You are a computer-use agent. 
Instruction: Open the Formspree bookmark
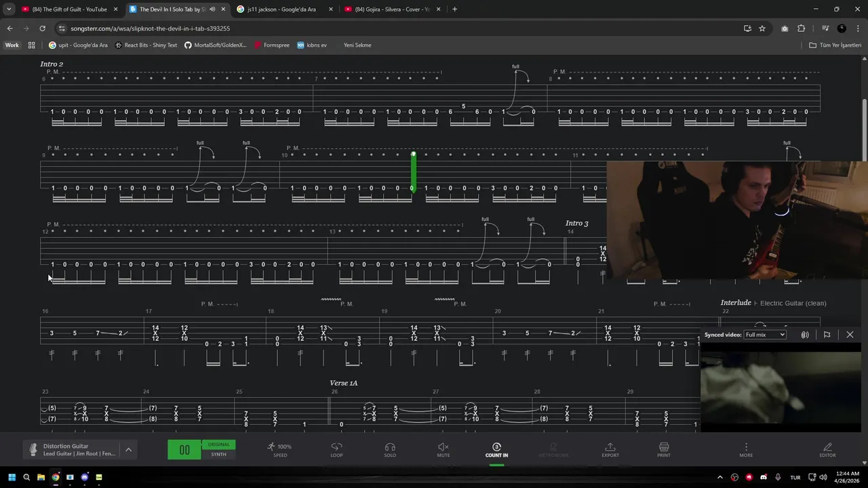[272, 45]
